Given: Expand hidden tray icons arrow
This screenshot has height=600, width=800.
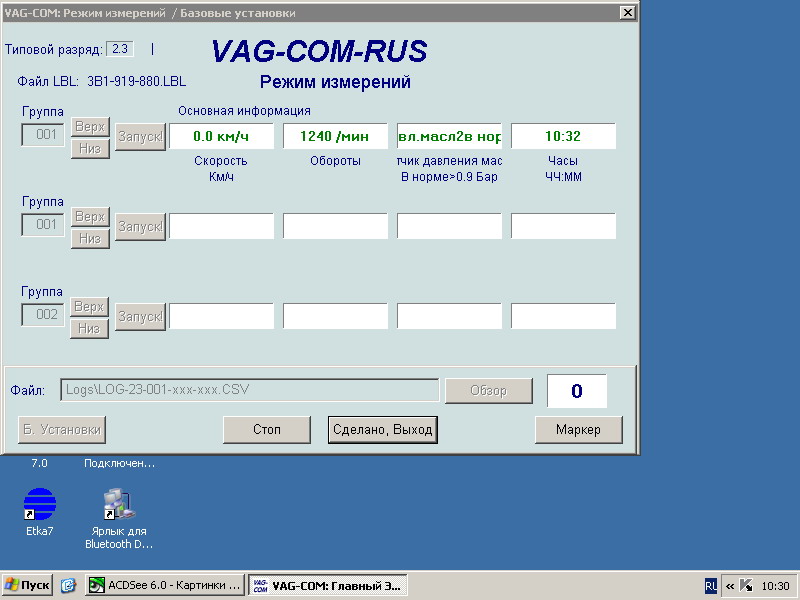Looking at the screenshot, I should tap(730, 586).
